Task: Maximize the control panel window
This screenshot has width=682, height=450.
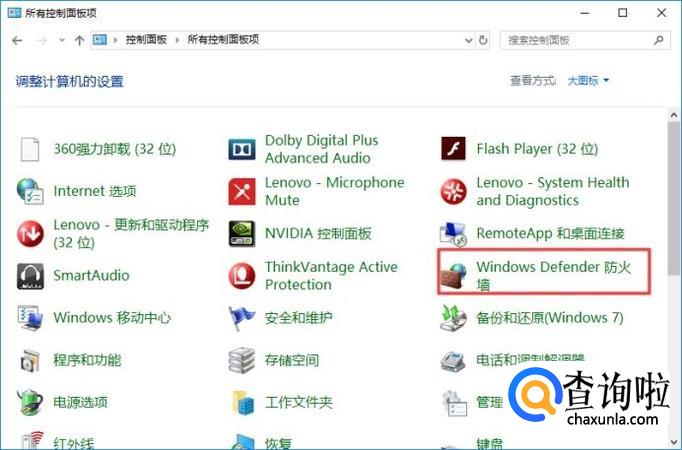Action: click(623, 13)
